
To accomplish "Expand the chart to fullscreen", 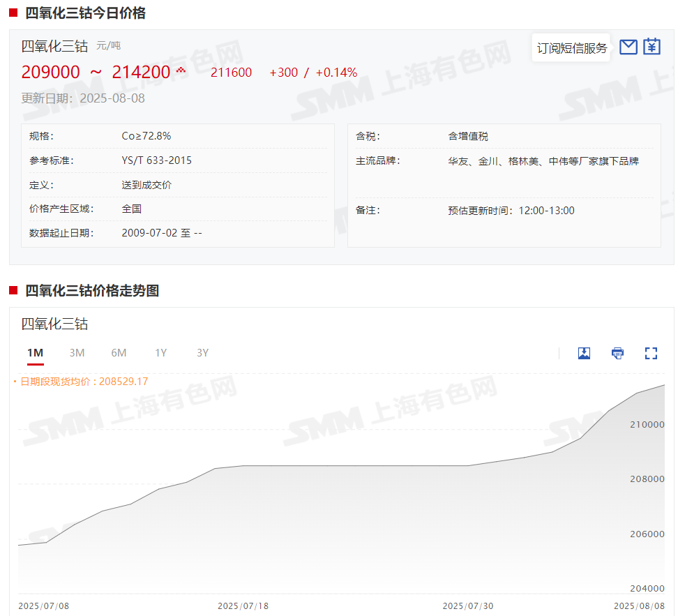I will [x=651, y=353].
